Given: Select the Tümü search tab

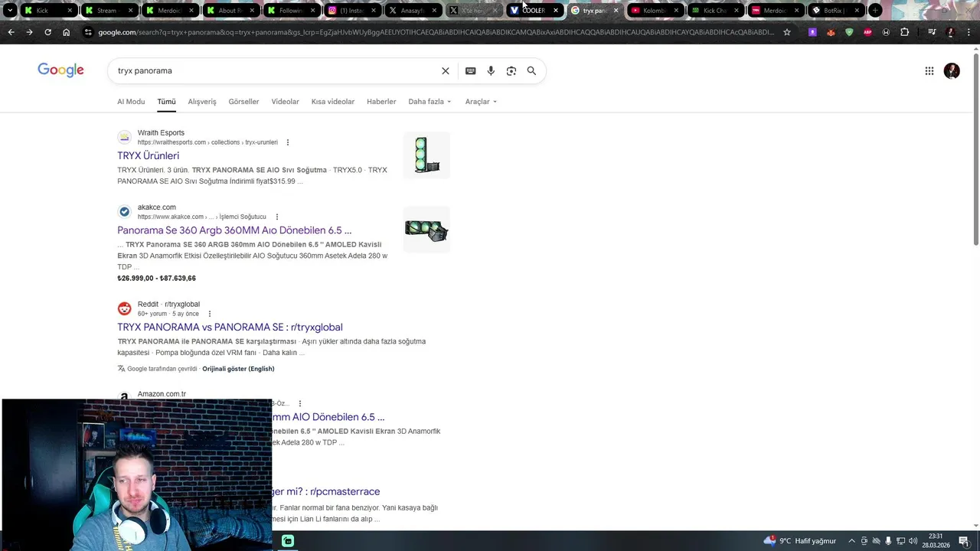Looking at the screenshot, I should point(166,101).
